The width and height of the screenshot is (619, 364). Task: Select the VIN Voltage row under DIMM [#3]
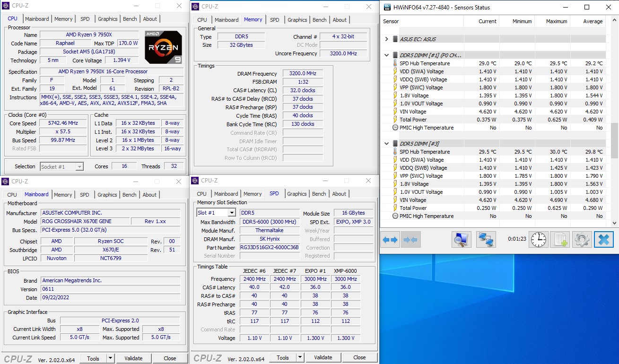click(493, 200)
